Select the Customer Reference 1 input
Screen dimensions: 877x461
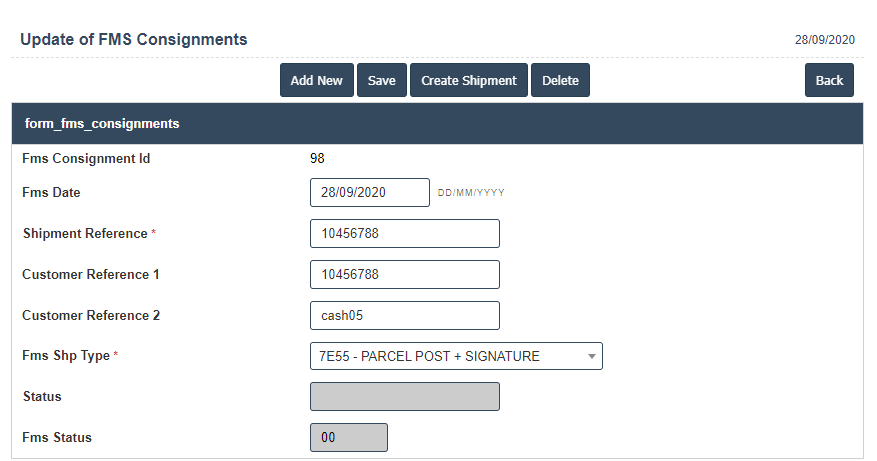tap(404, 275)
